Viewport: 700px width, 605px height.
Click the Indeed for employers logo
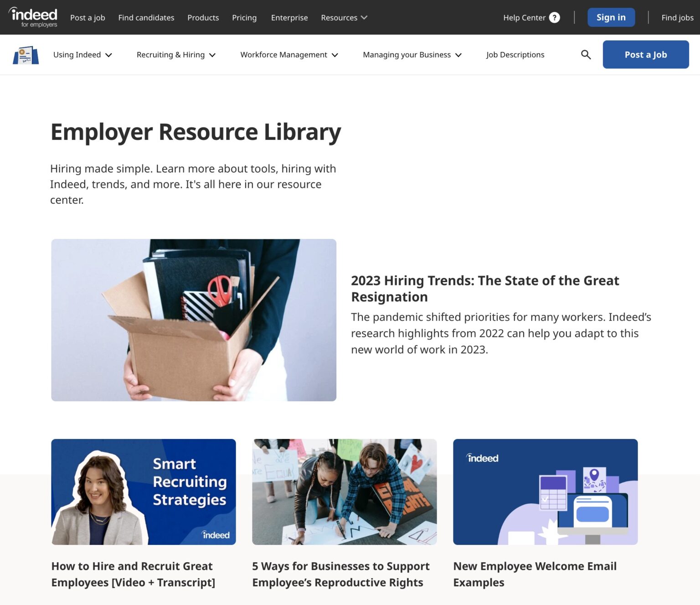33,17
